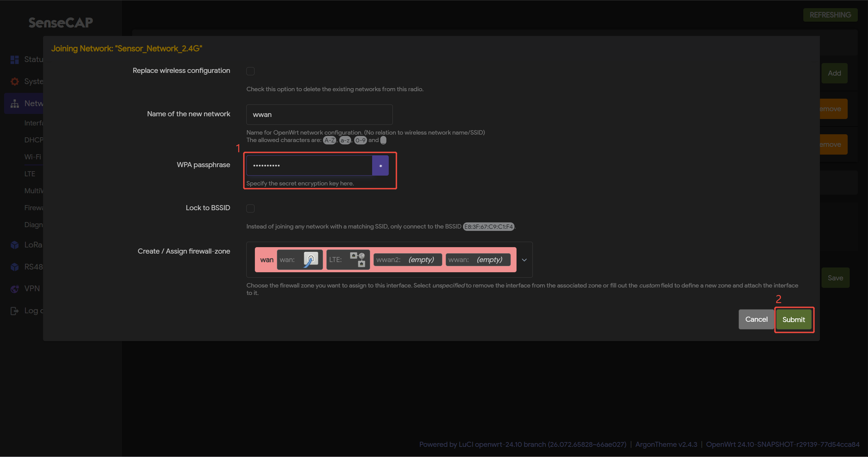868x457 pixels.
Task: Click the Status dashboard icon in sidebar
Action: click(x=15, y=60)
